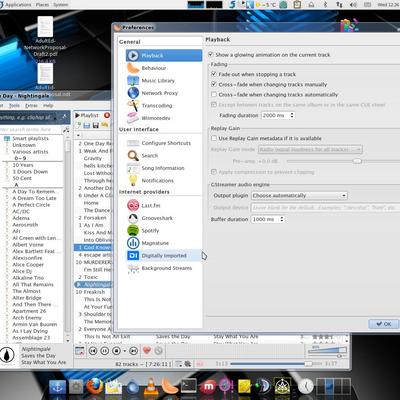Open Configure Shortcuts preferences

(x=164, y=143)
